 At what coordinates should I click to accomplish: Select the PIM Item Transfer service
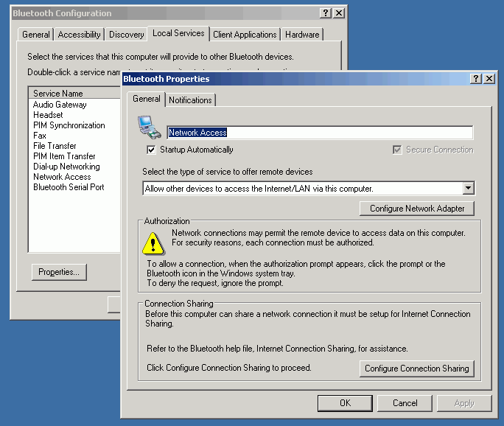click(64, 156)
